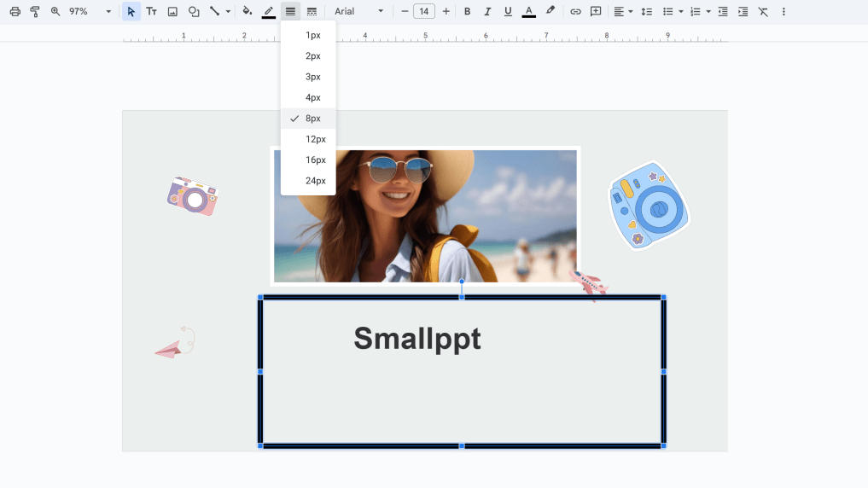This screenshot has height=488, width=868.
Task: Open Line and paragraph spacing
Action: 647,11
